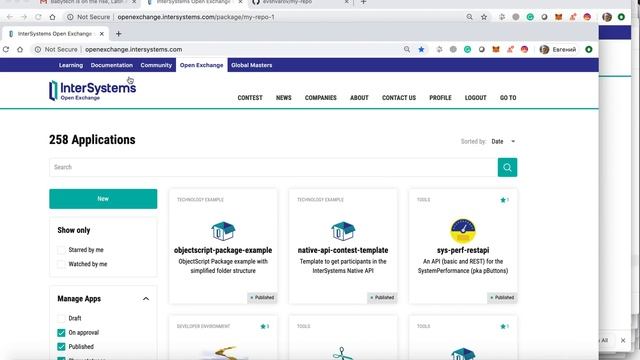Click reload icon in the background browser window
Image resolution: width=640 pixels, height=360 pixels.
(x=38, y=17)
